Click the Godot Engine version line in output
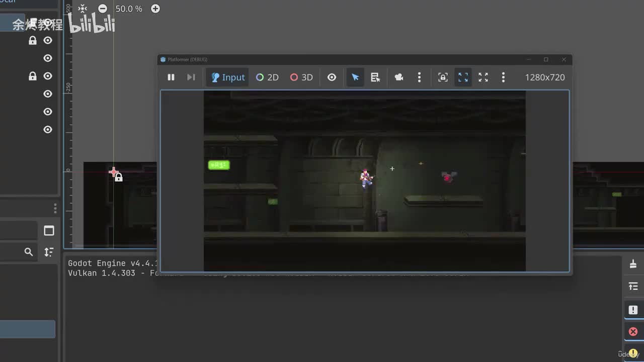 pyautogui.click(x=113, y=263)
